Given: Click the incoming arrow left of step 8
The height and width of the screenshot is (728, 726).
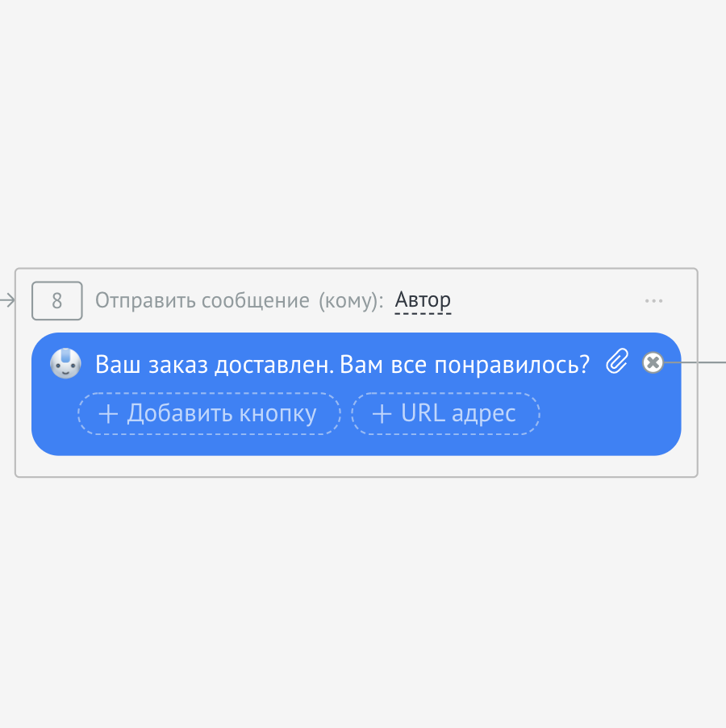Looking at the screenshot, I should point(7,301).
